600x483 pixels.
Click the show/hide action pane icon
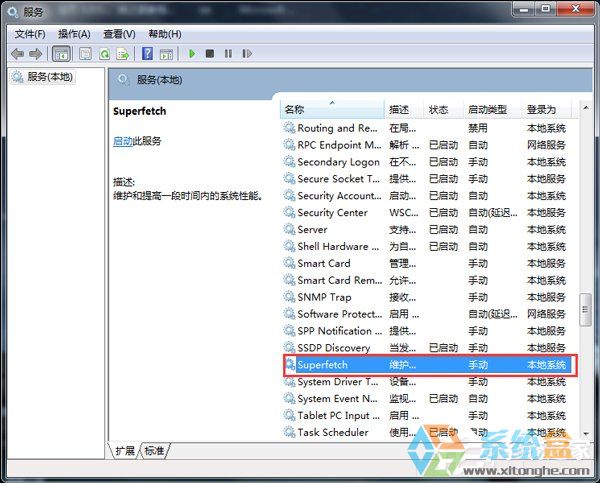tap(166, 54)
